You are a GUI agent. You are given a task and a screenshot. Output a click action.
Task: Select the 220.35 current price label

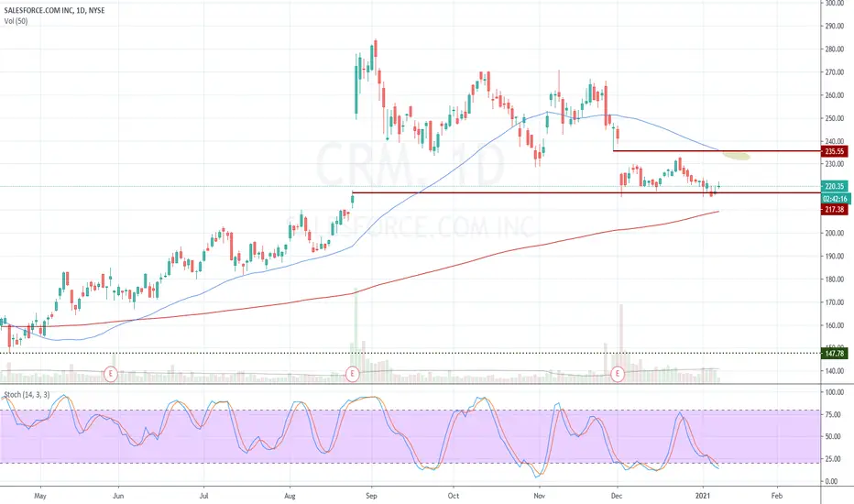pos(834,186)
